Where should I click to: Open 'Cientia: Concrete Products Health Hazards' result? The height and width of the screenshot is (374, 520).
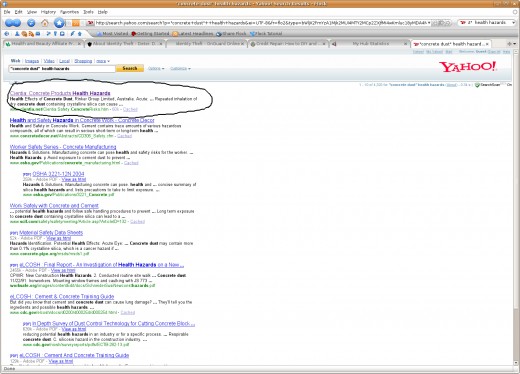tap(60, 93)
